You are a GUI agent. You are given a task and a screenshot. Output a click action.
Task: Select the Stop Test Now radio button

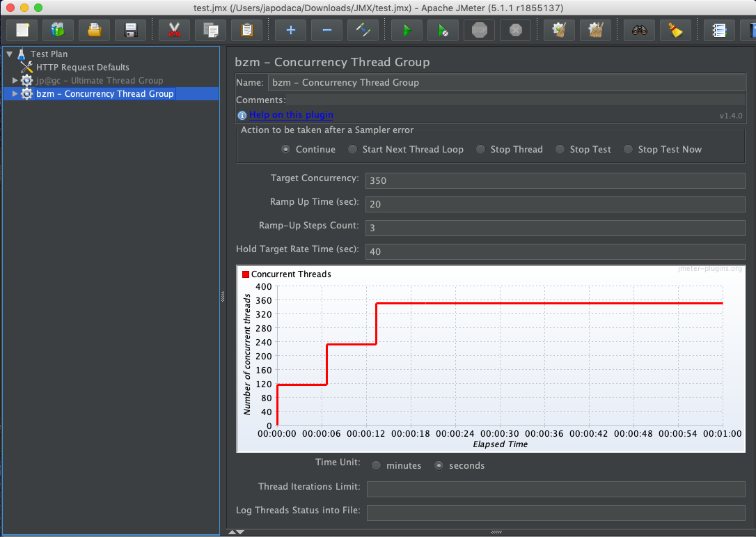coord(628,150)
